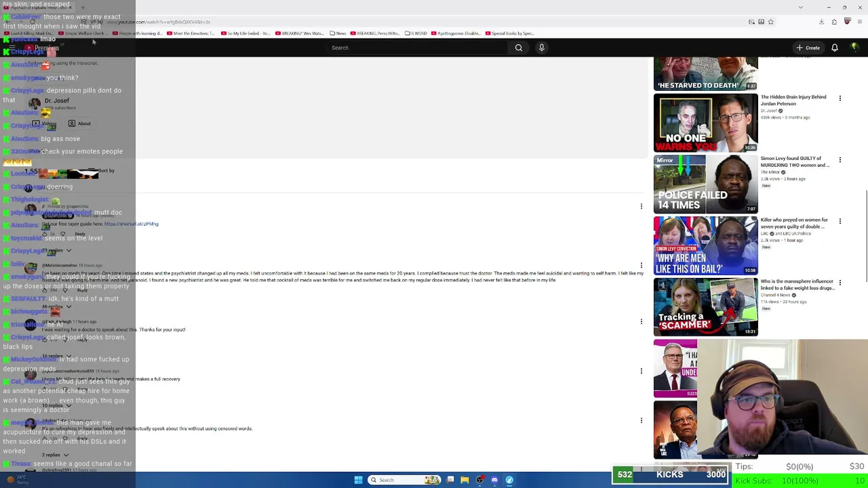This screenshot has height=488, width=868.
Task: Open 'BREAKING: Wes Wats...' bookmark
Action: (x=299, y=33)
